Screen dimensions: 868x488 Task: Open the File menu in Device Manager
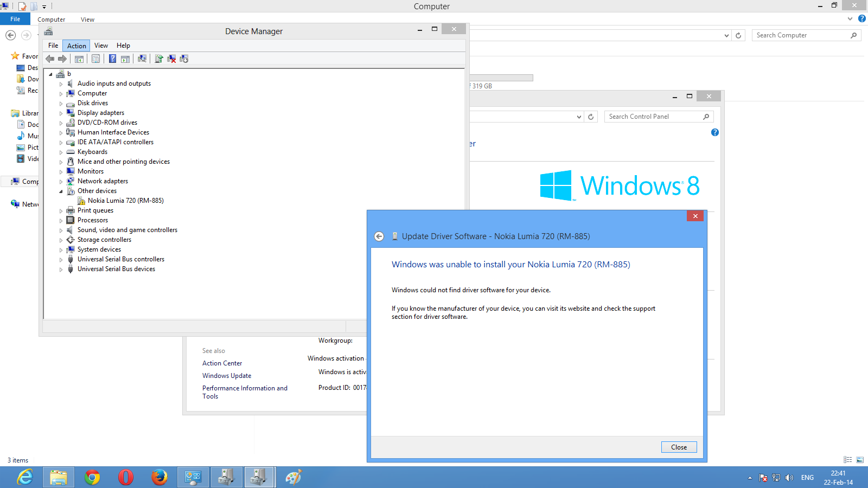point(53,46)
